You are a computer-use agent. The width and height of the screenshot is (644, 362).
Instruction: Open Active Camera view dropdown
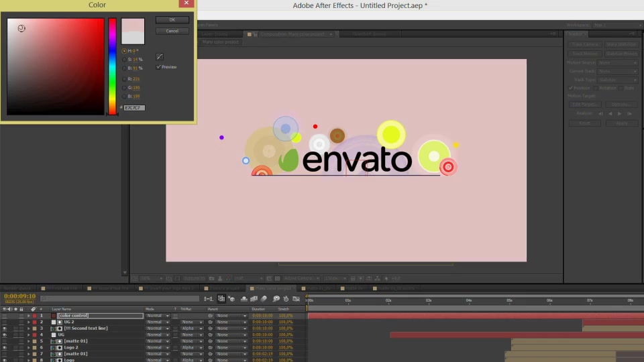[x=301, y=278]
